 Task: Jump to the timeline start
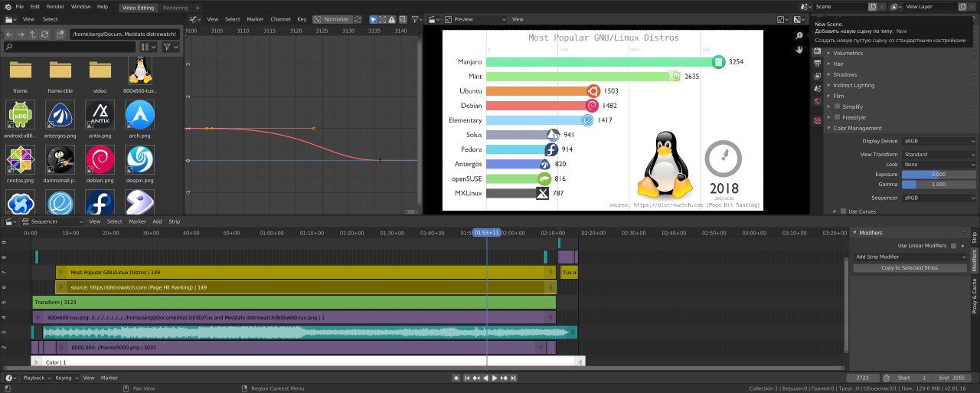(x=467, y=378)
